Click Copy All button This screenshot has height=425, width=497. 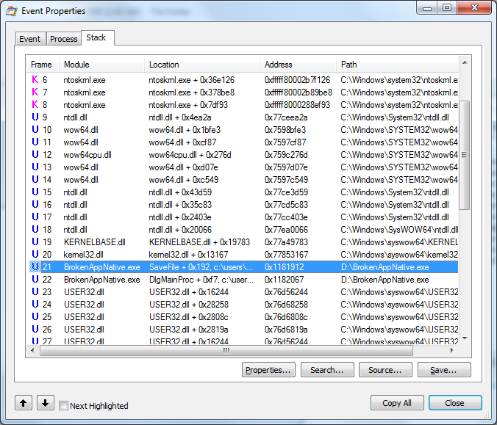397,403
